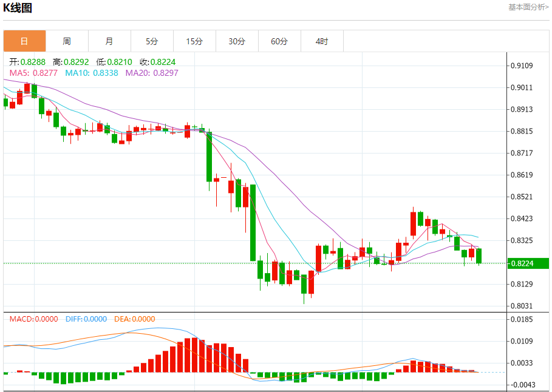
Task: Open the 基本面分析> link
Action: [528, 7]
